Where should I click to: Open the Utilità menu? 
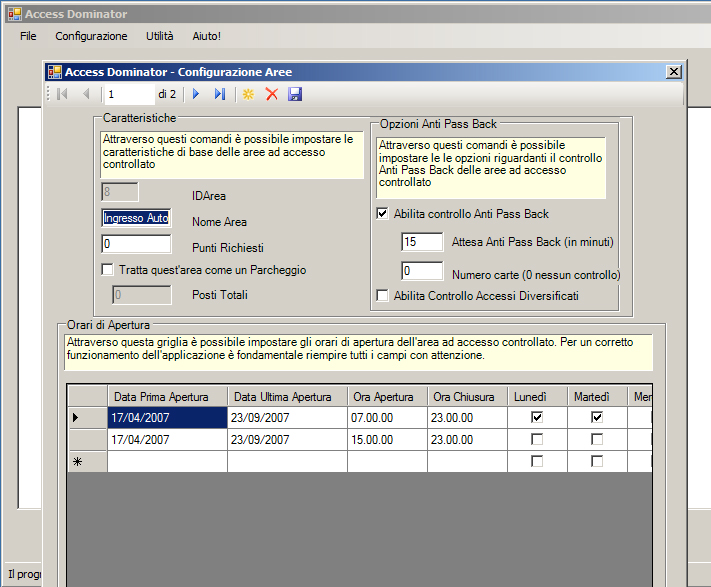click(160, 36)
